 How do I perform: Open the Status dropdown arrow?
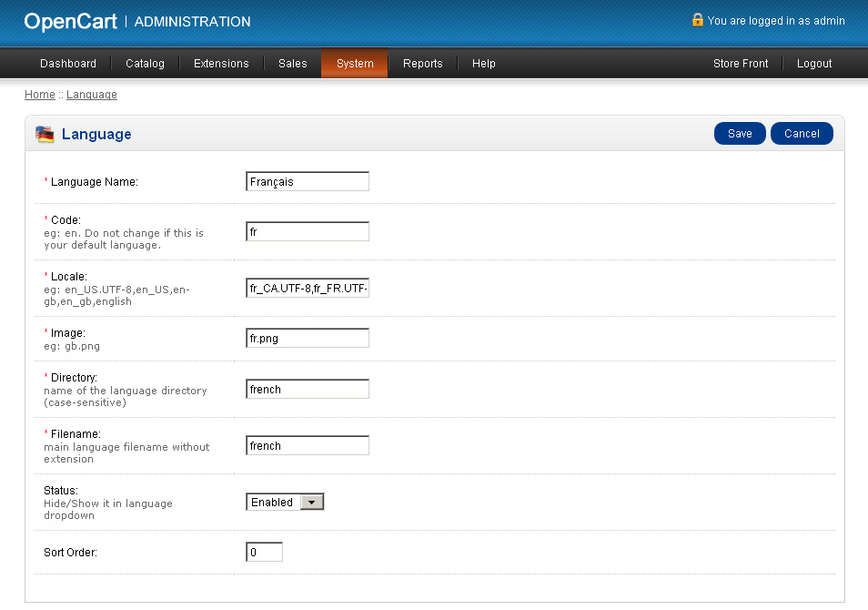[x=311, y=503]
